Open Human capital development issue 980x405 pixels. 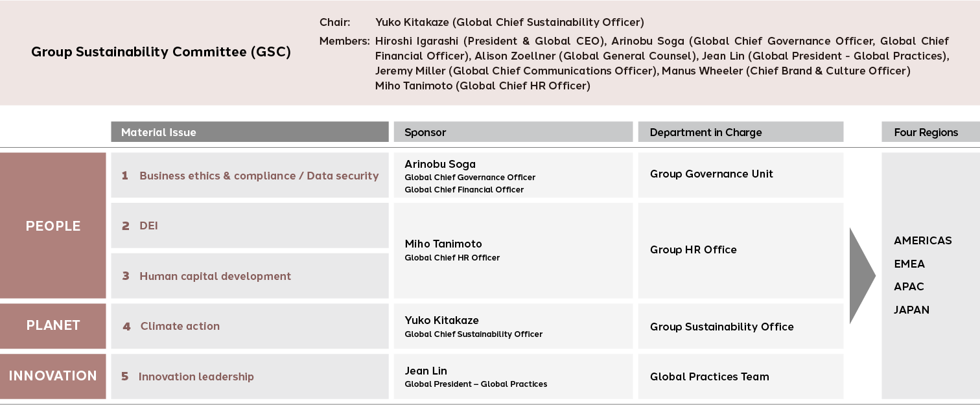pos(250,276)
